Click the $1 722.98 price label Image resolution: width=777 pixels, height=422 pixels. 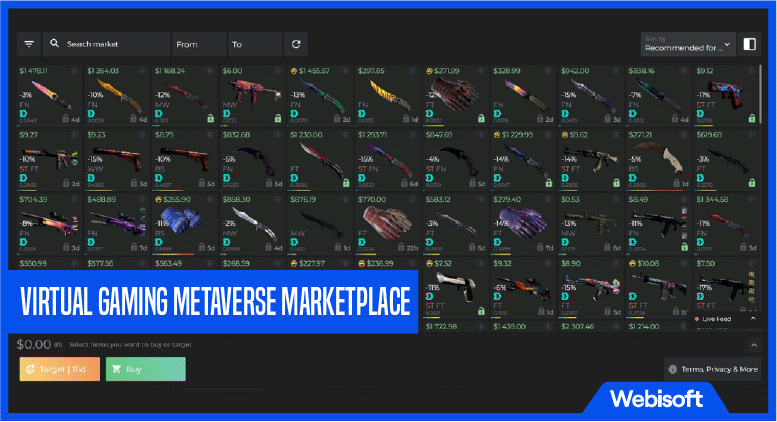coord(441,326)
